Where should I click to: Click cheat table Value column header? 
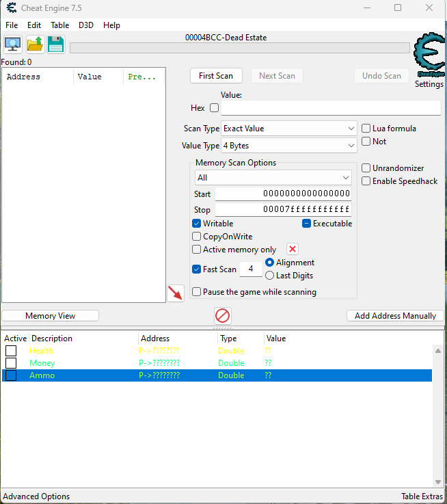tap(276, 339)
